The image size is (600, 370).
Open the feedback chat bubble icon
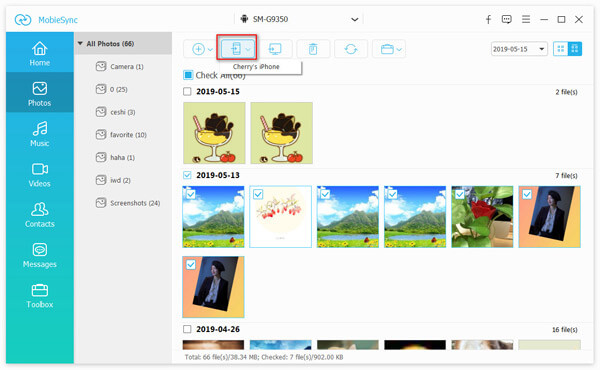coord(507,19)
